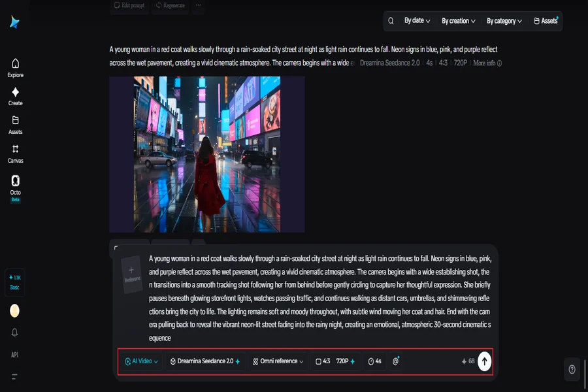This screenshot has width=588, height=392.
Task: Change the 4s duration setting
Action: 374,361
